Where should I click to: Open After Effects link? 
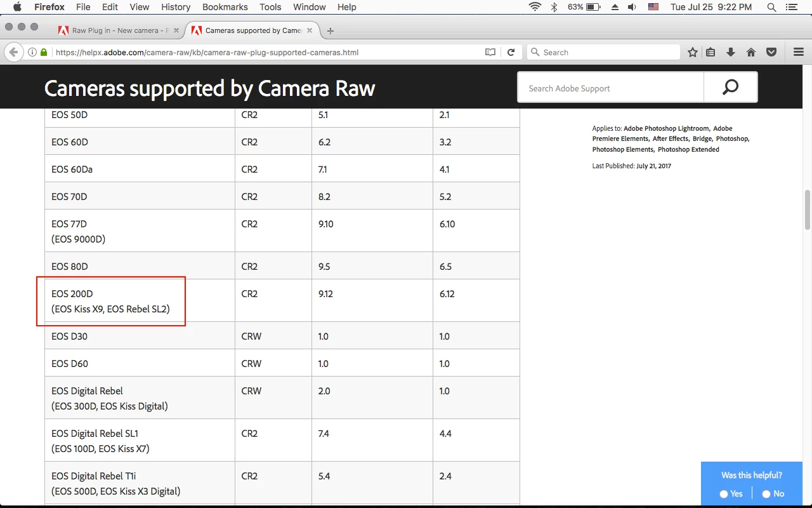point(670,138)
